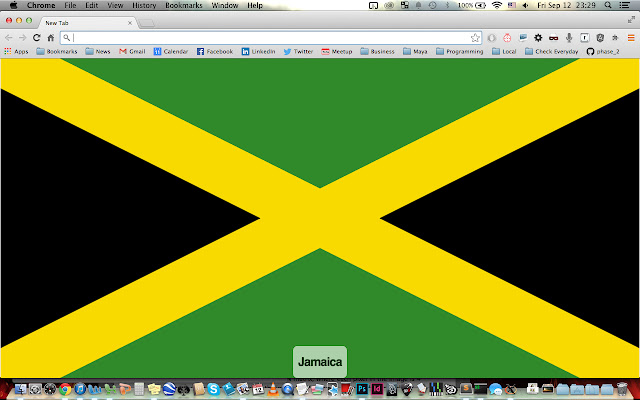Image resolution: width=640 pixels, height=400 pixels.
Task: Open Notification Center in the menu bar
Action: (624, 5)
